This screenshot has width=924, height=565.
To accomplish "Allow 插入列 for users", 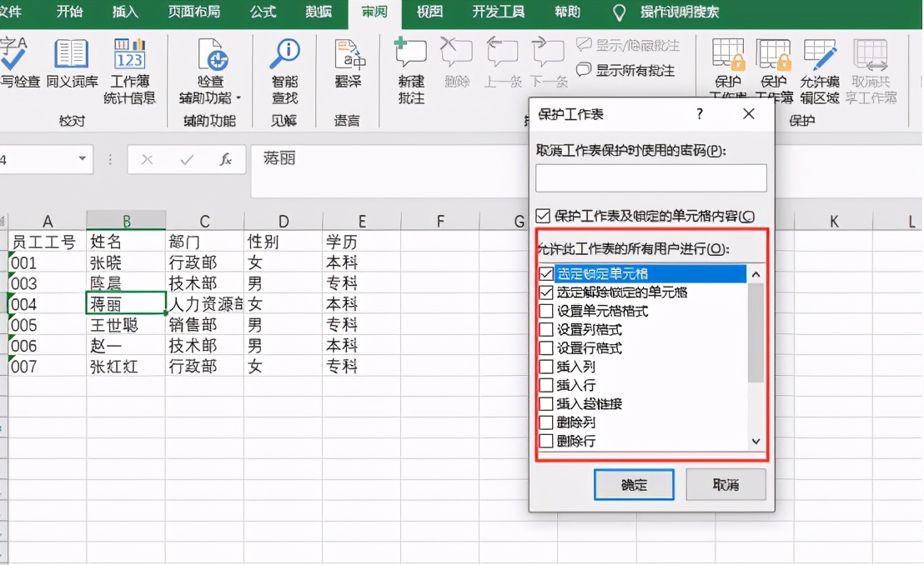I will (546, 367).
